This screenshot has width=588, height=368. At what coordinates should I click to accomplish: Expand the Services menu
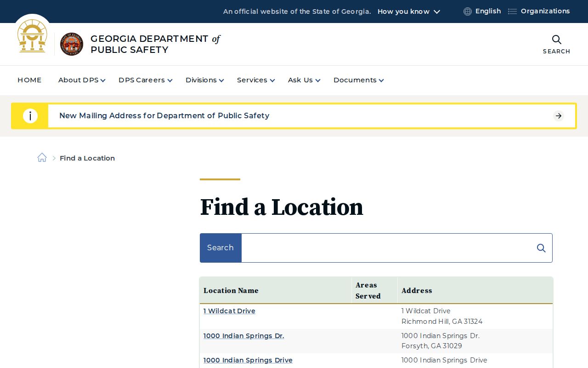(x=255, y=80)
